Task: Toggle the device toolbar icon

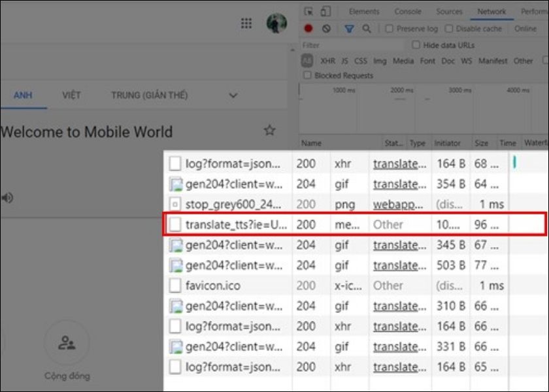Action: coord(326,12)
